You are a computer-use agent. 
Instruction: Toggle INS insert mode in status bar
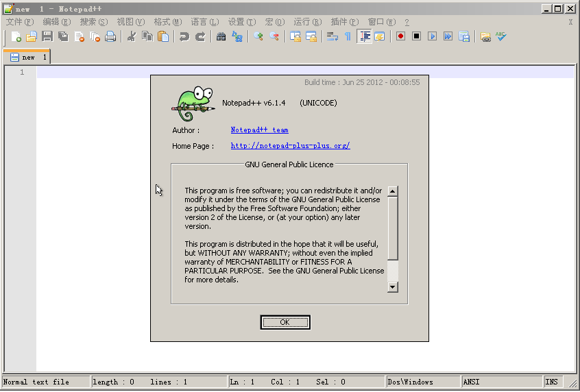click(553, 382)
